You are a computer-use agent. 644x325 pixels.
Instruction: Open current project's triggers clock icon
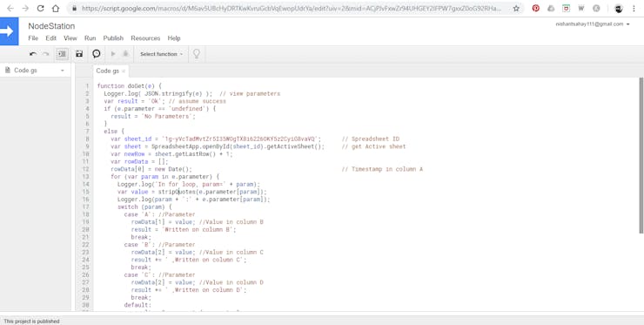pos(96,54)
